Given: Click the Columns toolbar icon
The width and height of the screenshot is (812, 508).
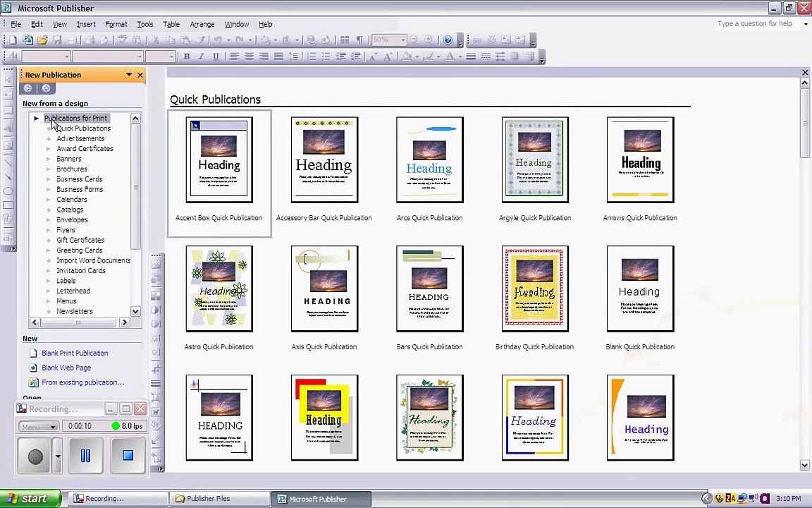Looking at the screenshot, I should pyautogui.click(x=345, y=40).
